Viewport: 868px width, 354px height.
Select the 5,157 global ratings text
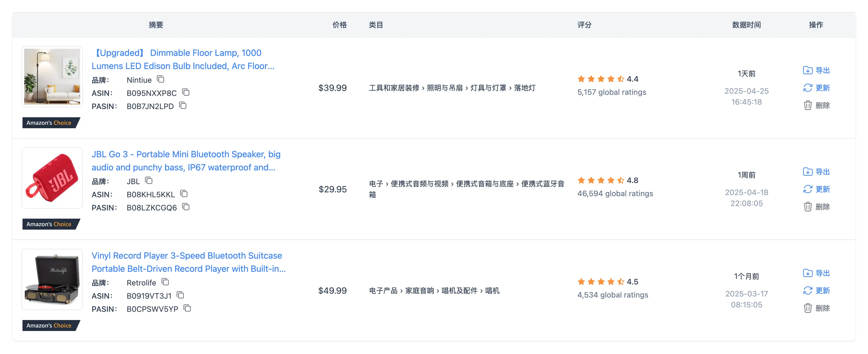611,92
